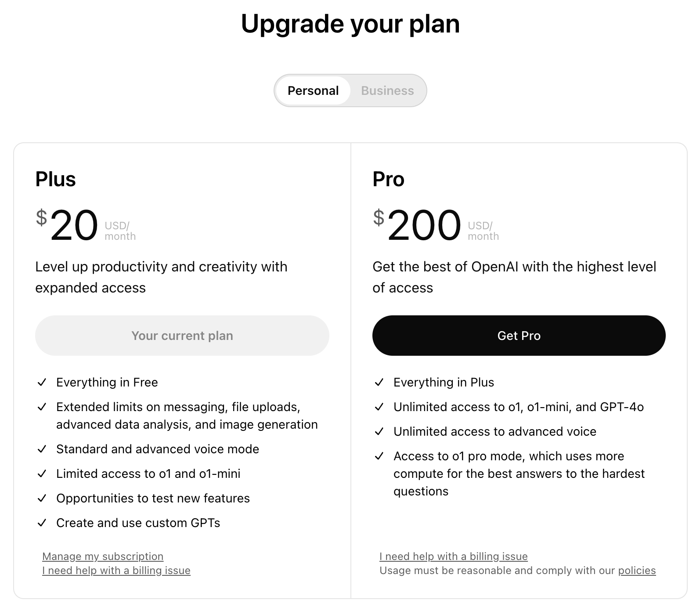Click the checkmark beside "Unlimited access to advanced voice"

coord(379,432)
